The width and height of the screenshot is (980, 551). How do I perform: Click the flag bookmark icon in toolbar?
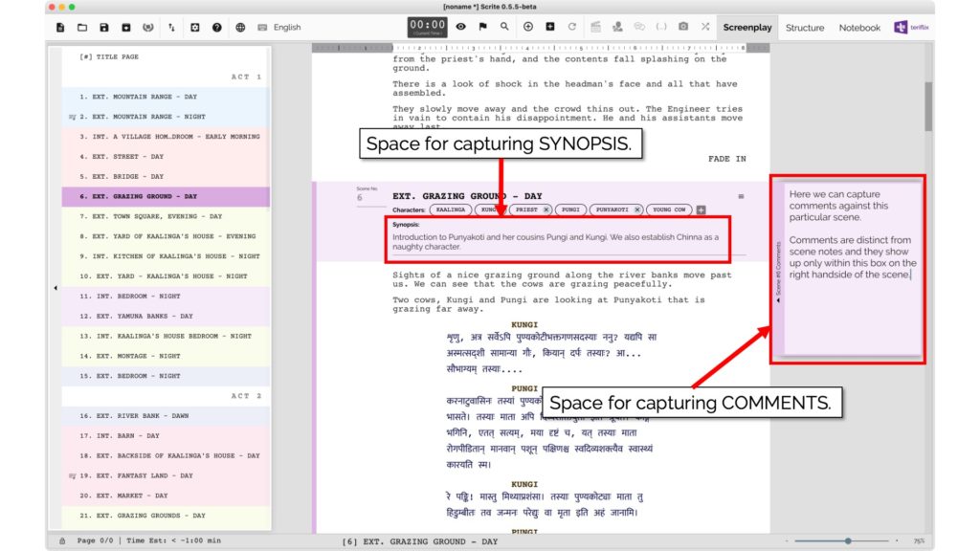click(483, 27)
